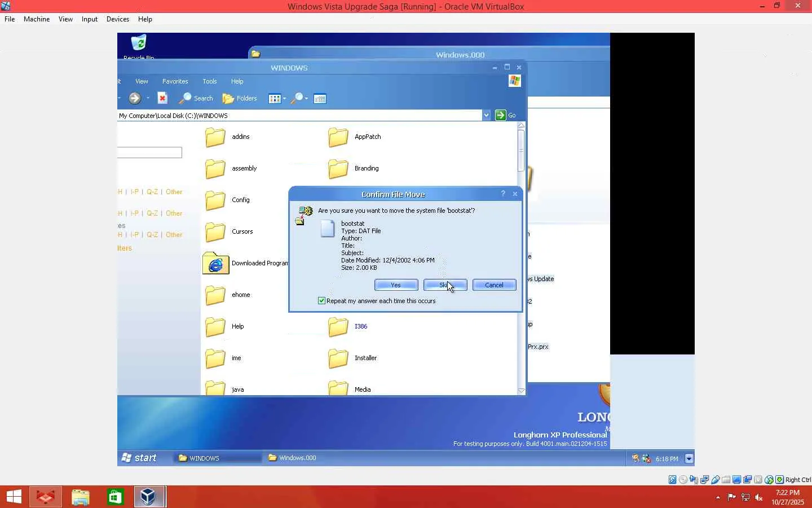Select the java folder

[x=224, y=388]
